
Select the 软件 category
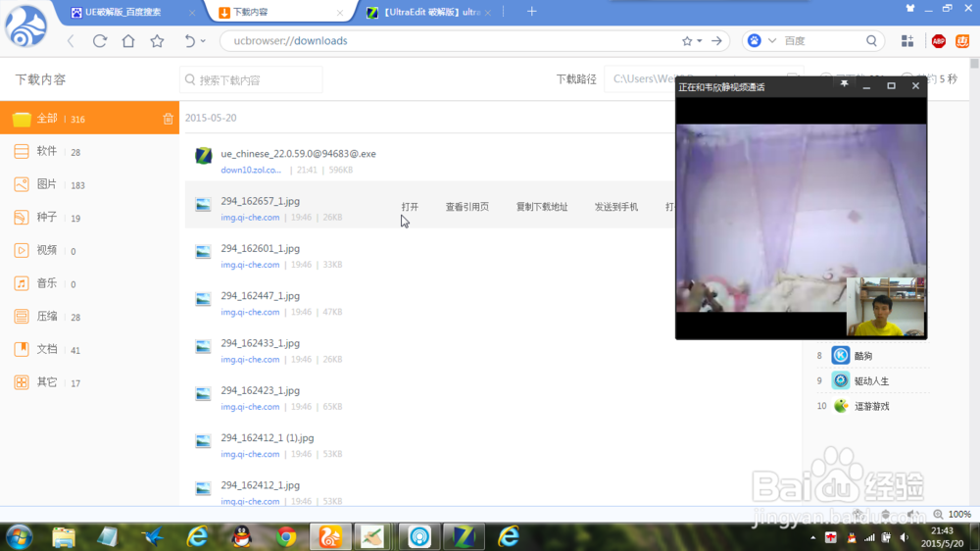89,151
